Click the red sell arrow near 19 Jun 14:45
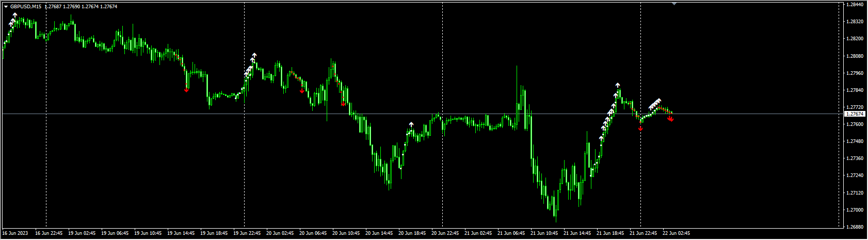This screenshot has width=868, height=240. coord(187,90)
